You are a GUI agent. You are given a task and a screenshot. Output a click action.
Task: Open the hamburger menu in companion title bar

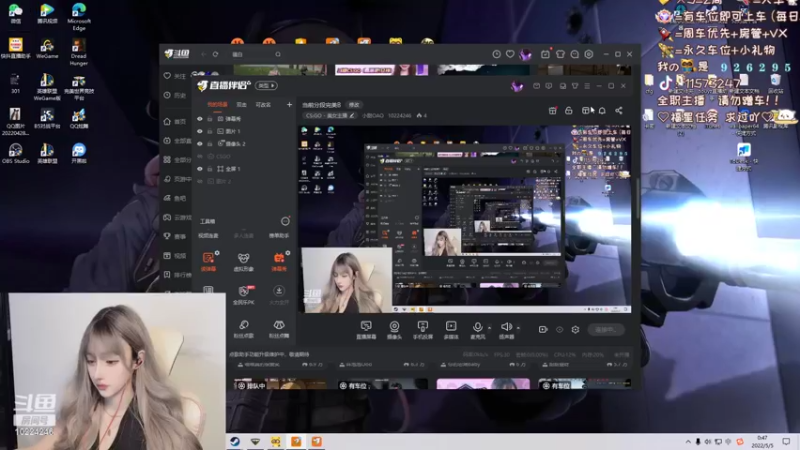pos(587,86)
